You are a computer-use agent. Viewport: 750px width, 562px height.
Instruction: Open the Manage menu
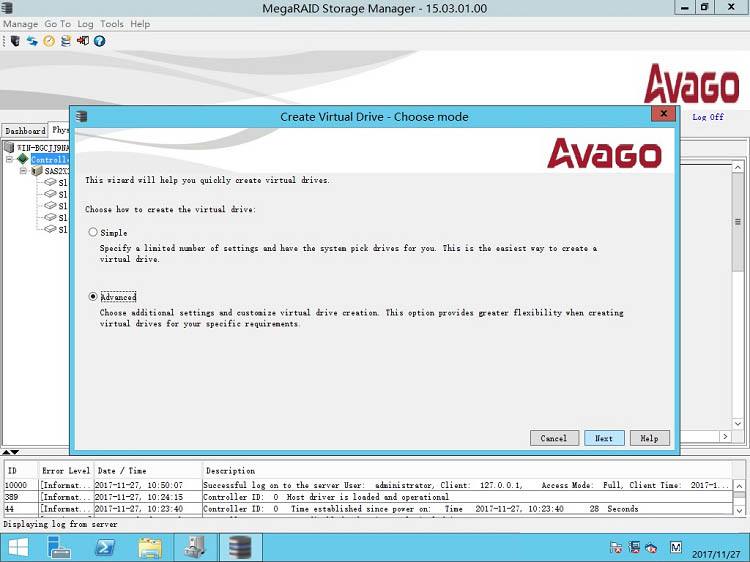[x=21, y=24]
